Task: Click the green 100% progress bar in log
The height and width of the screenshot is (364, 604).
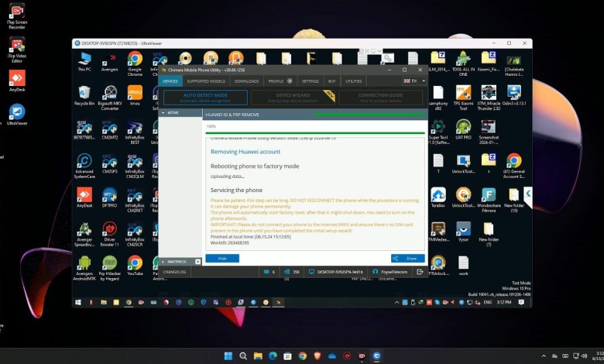Action: [x=315, y=133]
